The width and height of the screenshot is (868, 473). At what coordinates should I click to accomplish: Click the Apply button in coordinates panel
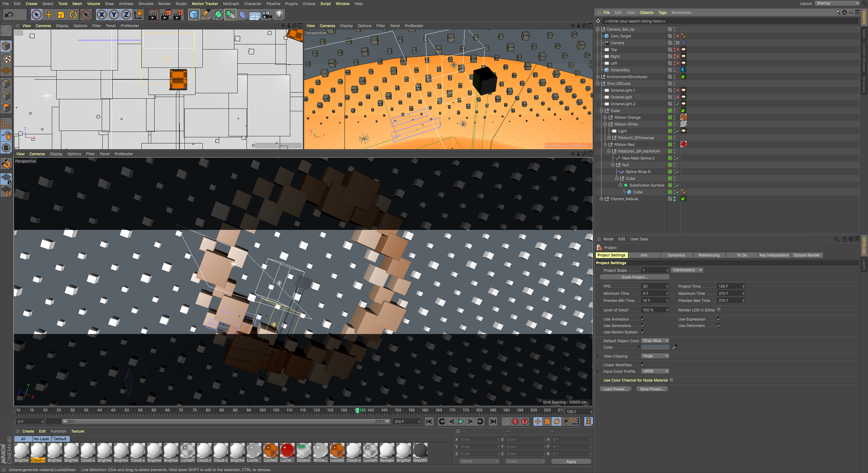[571, 461]
